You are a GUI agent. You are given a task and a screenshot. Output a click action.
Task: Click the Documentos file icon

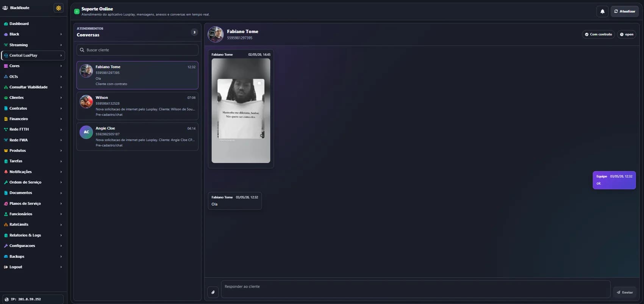pyautogui.click(x=6, y=193)
